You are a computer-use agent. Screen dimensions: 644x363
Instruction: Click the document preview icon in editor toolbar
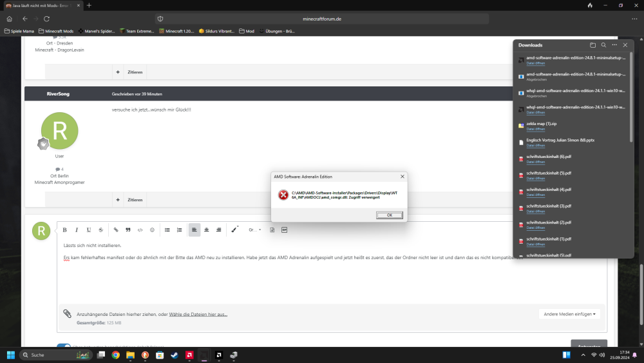272,230
